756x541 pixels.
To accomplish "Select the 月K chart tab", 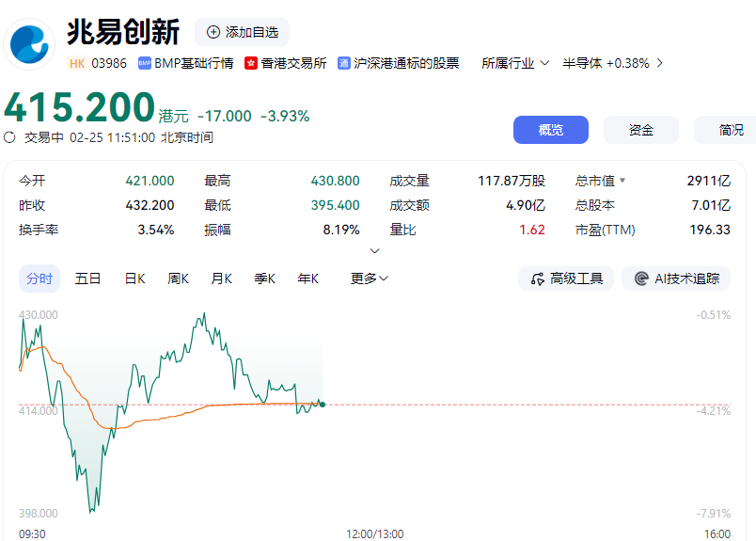I will tap(221, 278).
